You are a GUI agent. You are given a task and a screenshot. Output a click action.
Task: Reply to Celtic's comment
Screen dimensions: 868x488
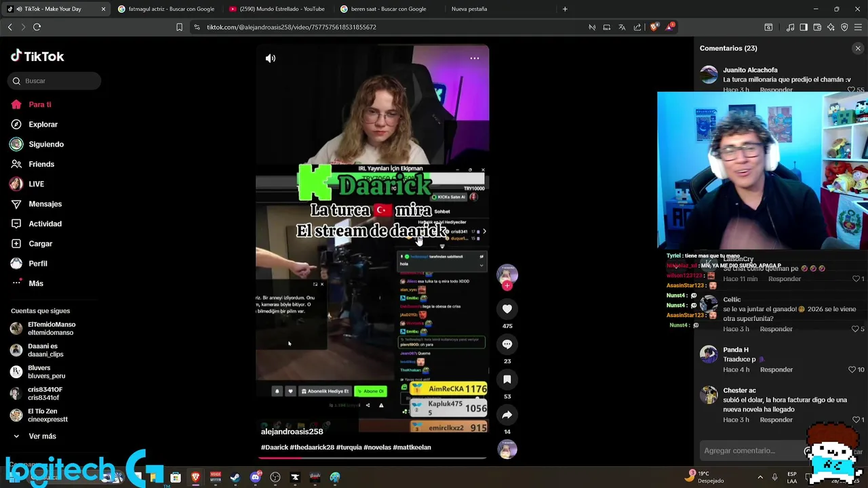point(776,329)
